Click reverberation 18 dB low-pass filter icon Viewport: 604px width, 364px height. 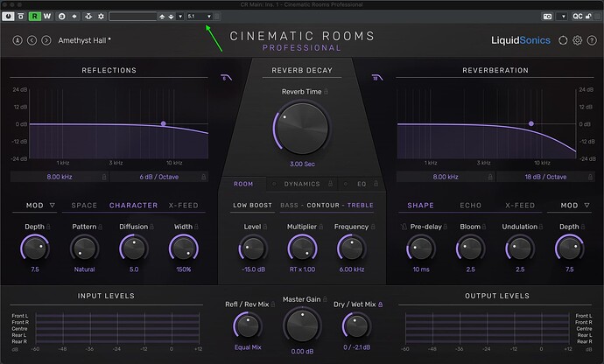click(377, 78)
